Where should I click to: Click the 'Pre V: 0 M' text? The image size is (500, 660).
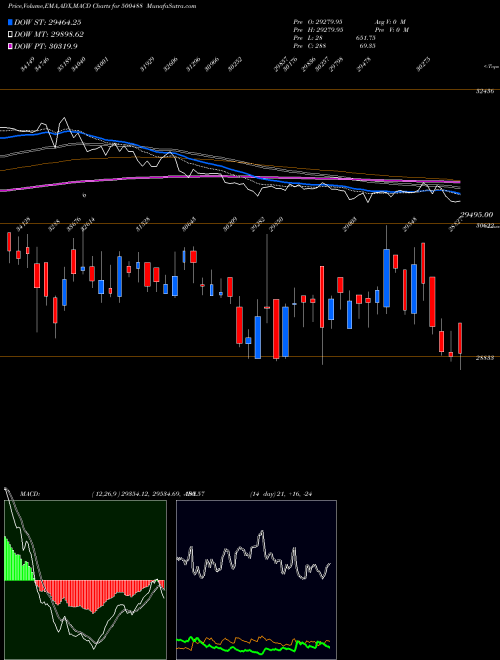tap(391, 30)
